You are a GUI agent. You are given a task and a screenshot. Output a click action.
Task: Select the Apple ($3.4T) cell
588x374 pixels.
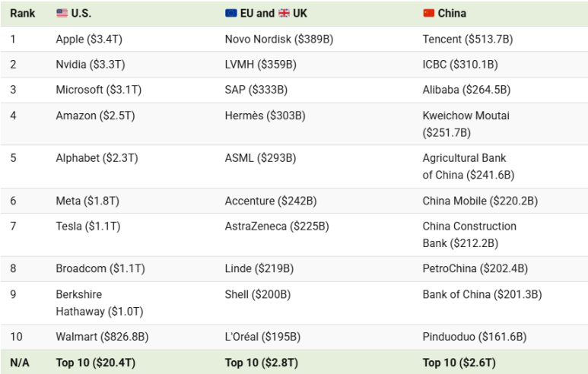pos(89,39)
